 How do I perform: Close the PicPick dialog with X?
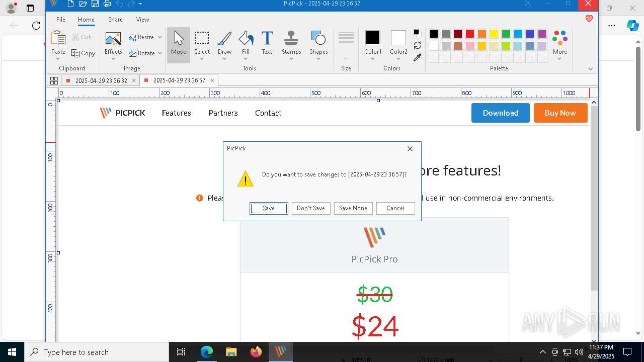410,149
